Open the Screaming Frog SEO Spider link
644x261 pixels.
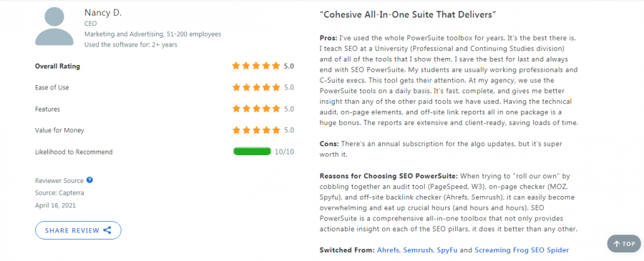click(x=522, y=250)
